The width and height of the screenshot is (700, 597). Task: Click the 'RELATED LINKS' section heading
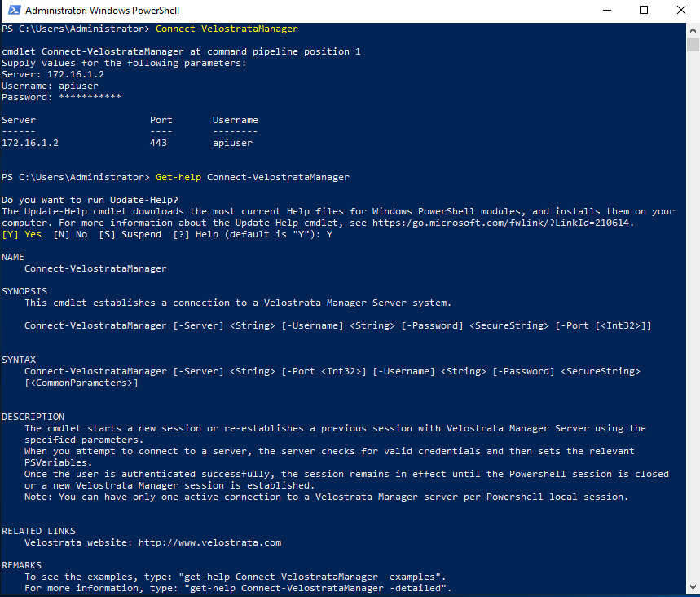pyautogui.click(x=38, y=531)
